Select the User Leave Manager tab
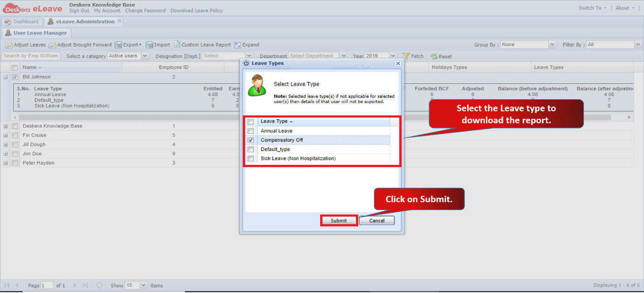Screen dimensions: 644x293 pos(36,33)
